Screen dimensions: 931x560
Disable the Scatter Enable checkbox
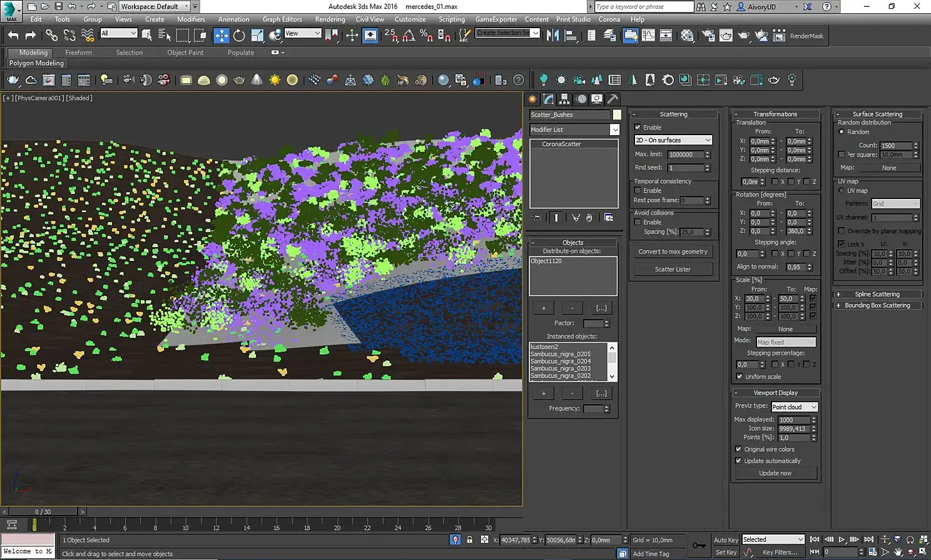638,127
